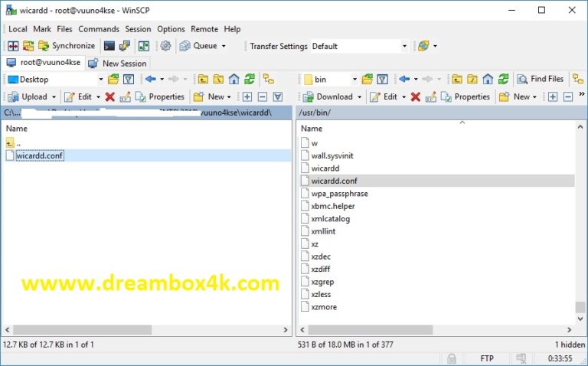Click local Delete red X icon
The height and width of the screenshot is (366, 588).
(x=110, y=97)
